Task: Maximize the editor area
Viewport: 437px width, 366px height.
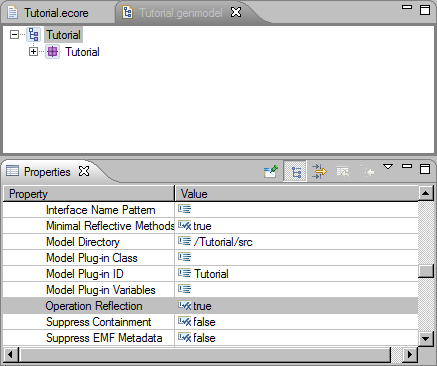Action: coord(425,10)
